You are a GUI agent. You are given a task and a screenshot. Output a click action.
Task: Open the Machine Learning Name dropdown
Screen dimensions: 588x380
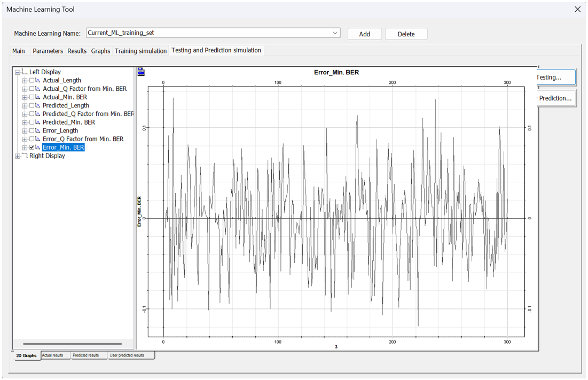[x=335, y=33]
